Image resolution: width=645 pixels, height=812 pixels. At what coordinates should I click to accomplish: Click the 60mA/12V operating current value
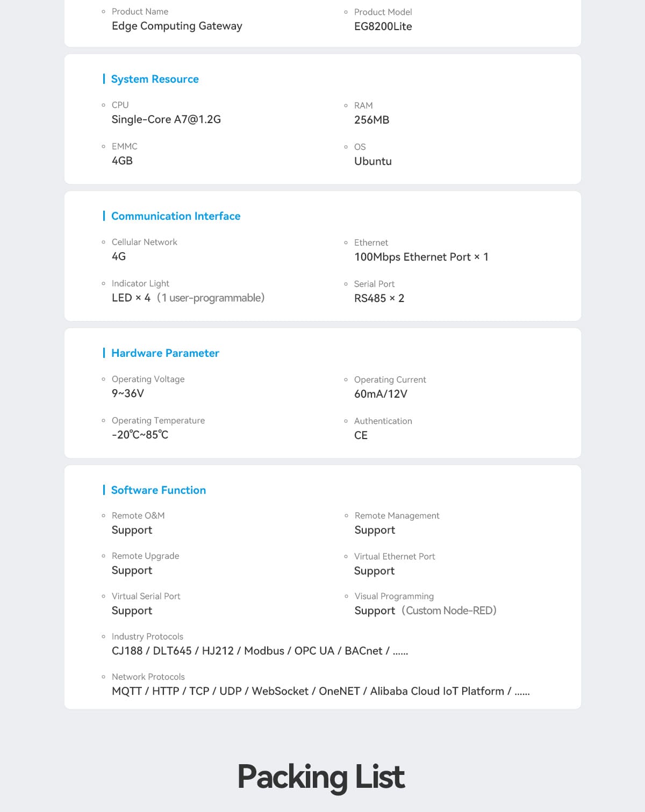click(381, 394)
